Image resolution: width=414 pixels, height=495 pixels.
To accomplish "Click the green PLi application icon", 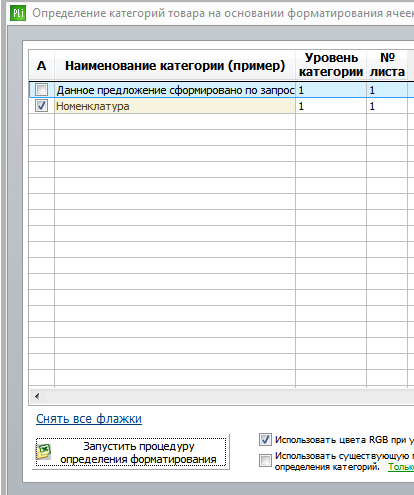I will [18, 13].
